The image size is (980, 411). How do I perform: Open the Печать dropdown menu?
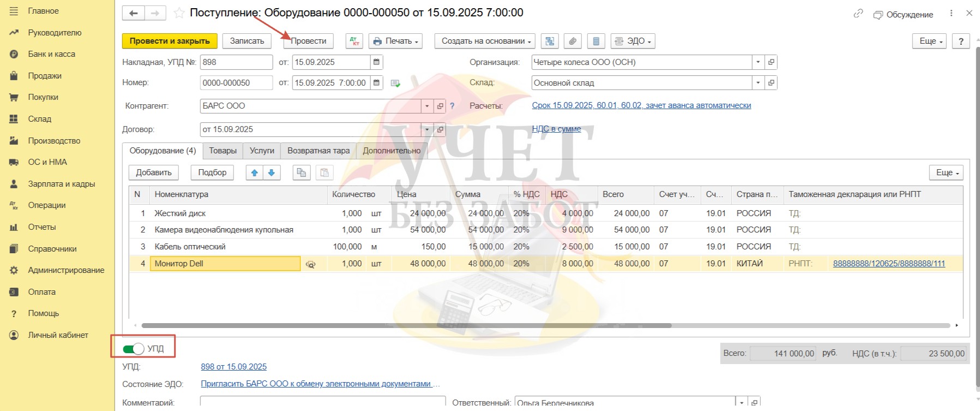[x=395, y=41]
